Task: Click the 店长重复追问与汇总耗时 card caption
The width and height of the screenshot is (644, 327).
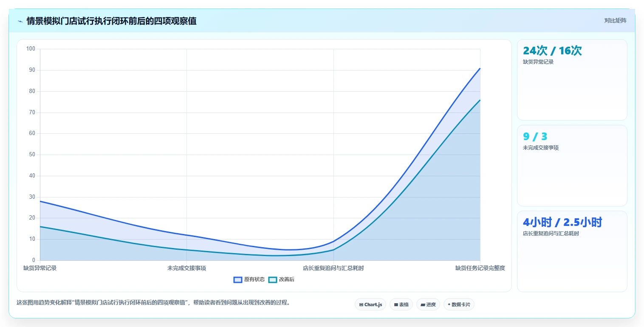Action: 551,234
